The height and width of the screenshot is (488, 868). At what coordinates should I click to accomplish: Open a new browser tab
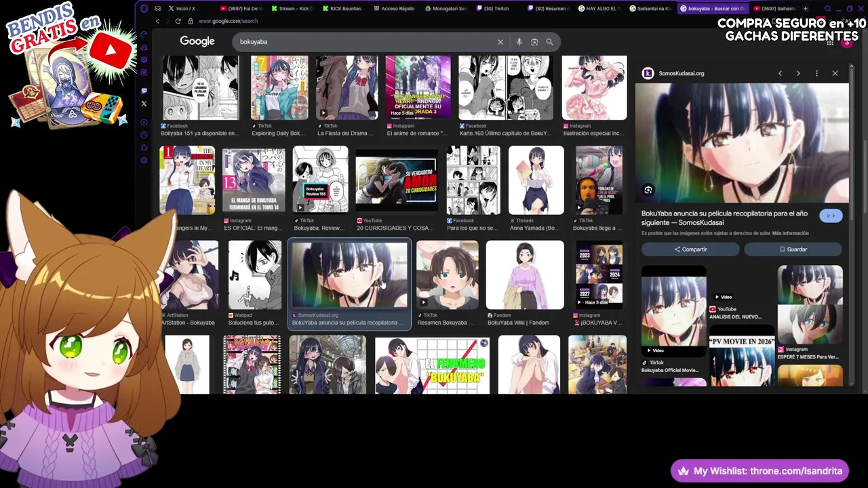pyautogui.click(x=805, y=9)
